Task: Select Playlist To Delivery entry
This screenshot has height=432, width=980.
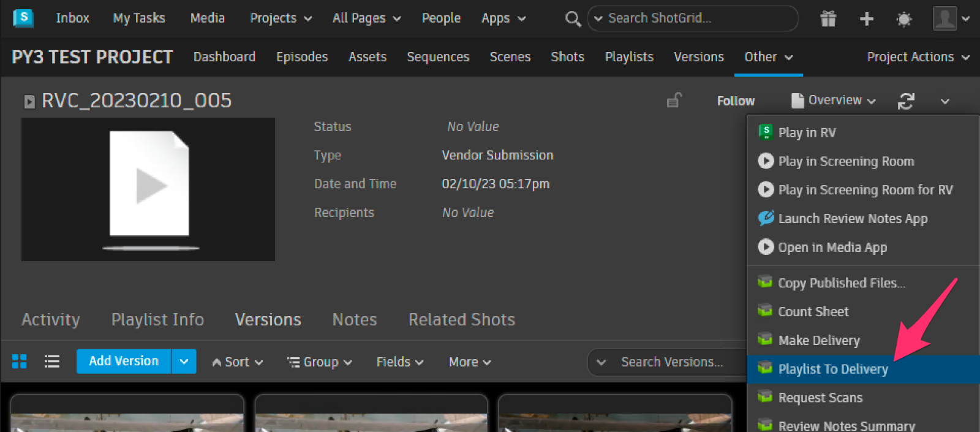Action: 863,369
